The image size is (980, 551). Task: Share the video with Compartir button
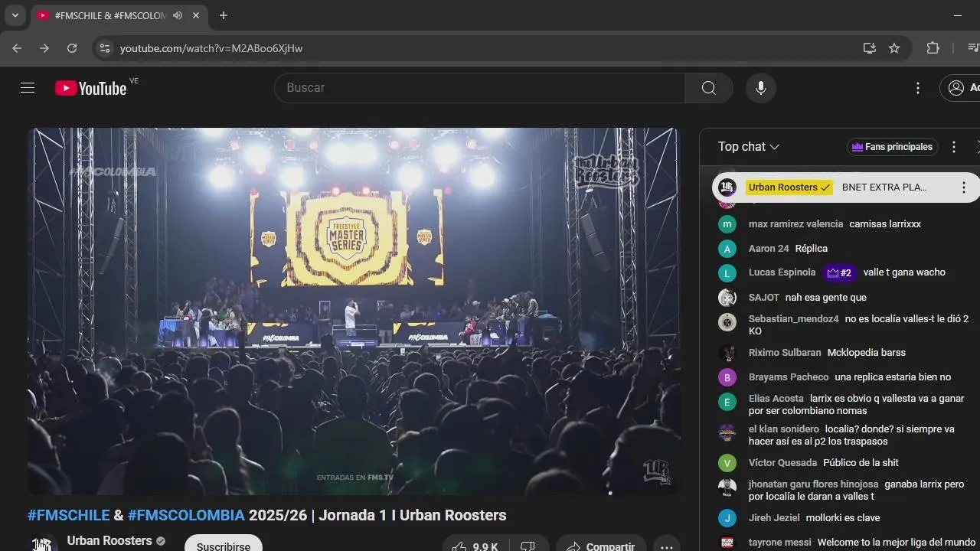601,546
